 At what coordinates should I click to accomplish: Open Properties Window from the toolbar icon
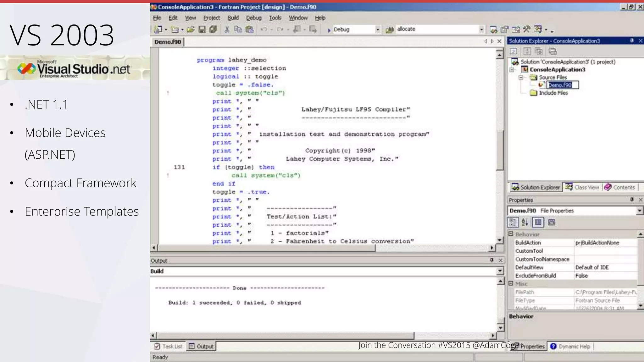504,30
